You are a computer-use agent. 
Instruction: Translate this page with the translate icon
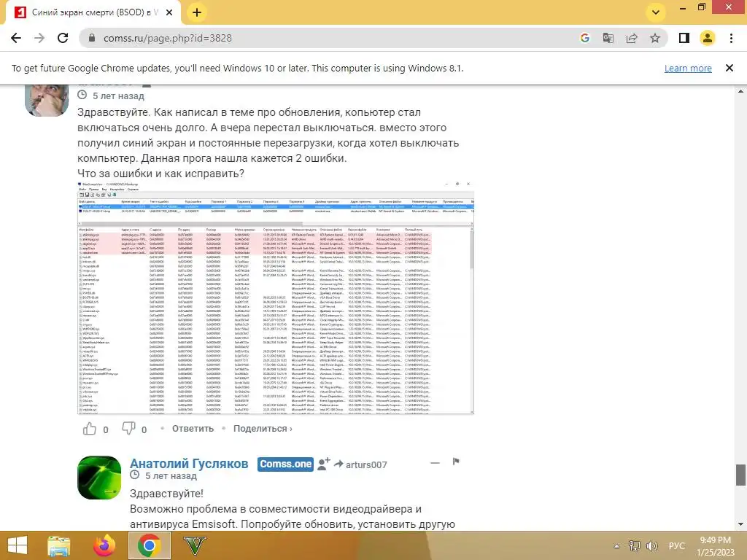[x=608, y=38]
